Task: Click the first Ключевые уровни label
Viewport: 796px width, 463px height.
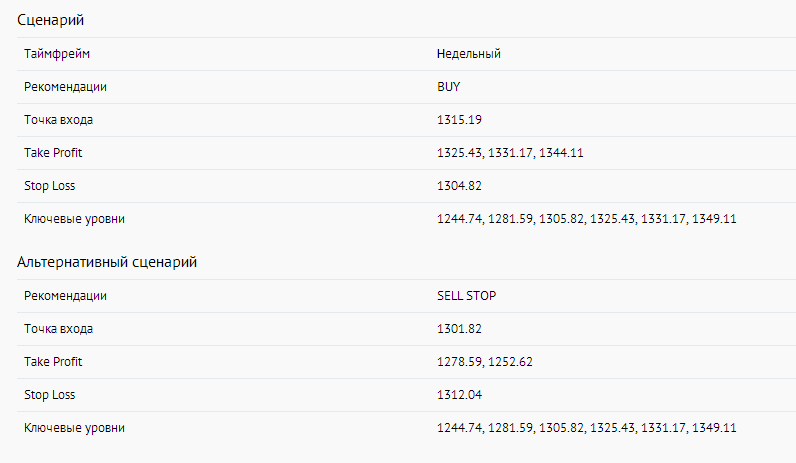Action: [x=74, y=219]
